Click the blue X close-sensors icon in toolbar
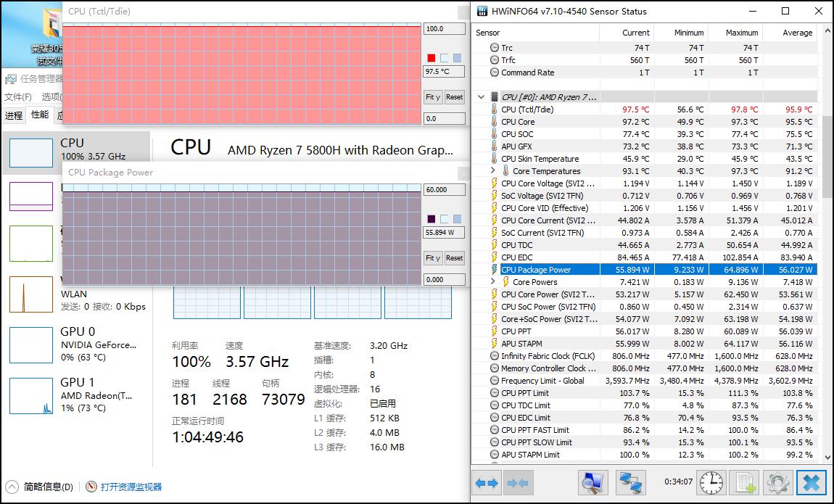Image resolution: width=834 pixels, height=504 pixels. coord(811,483)
